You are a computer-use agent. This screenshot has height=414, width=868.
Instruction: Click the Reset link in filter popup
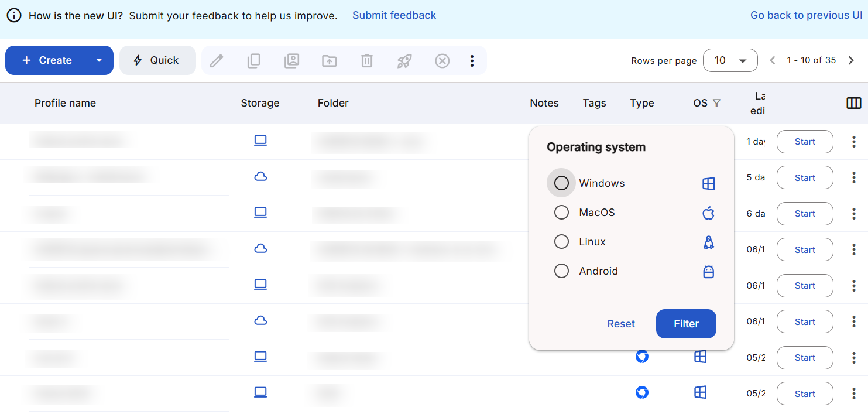point(621,324)
